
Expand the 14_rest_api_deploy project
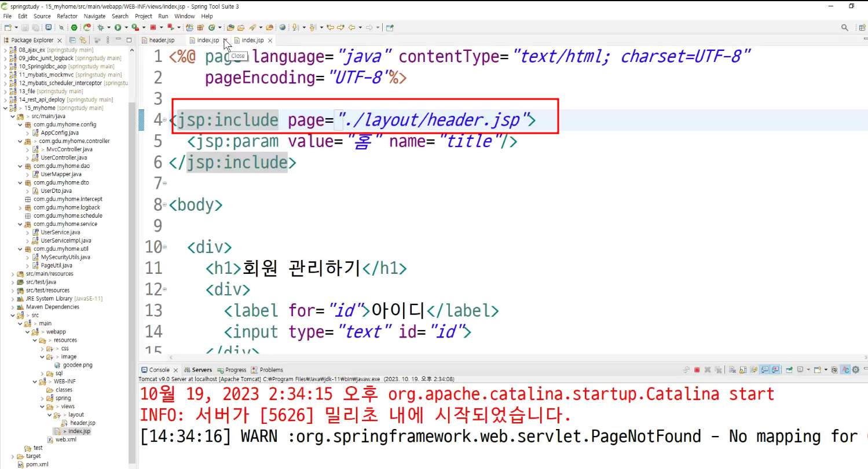(6, 100)
